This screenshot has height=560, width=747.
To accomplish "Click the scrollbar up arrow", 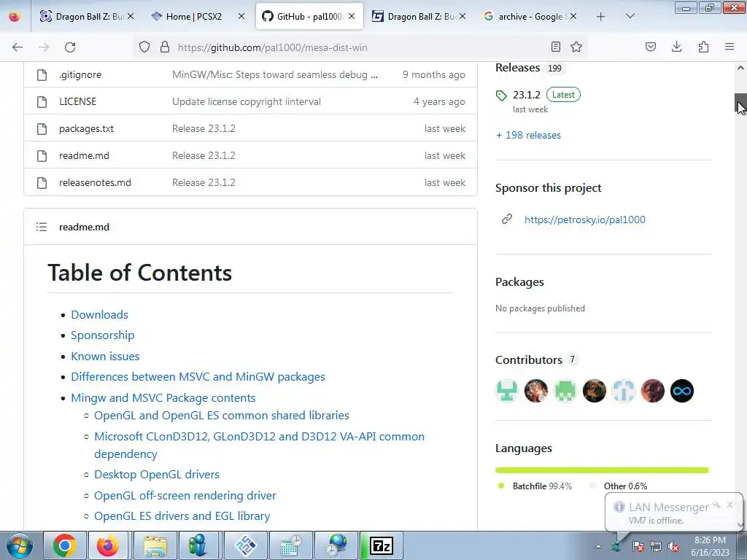I will point(740,68).
